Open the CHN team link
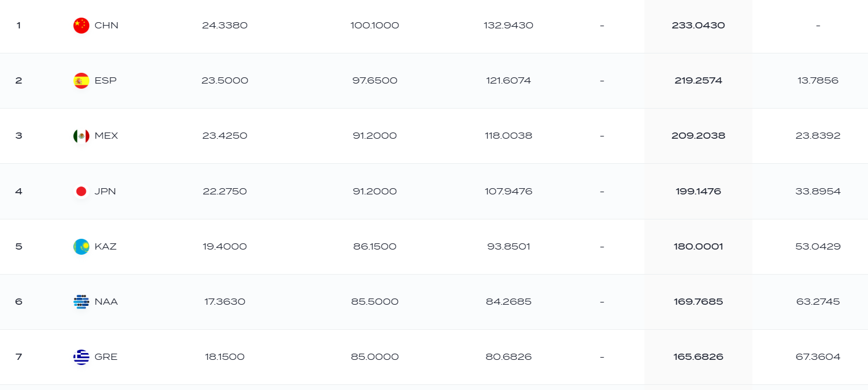The image size is (868, 390). 106,26
